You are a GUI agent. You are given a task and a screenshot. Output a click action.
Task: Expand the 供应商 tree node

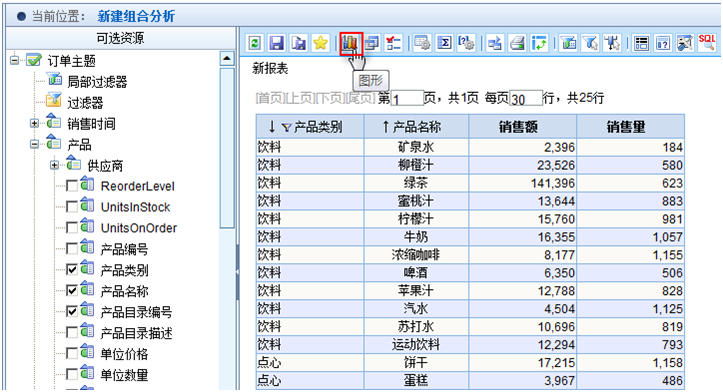coord(54,165)
